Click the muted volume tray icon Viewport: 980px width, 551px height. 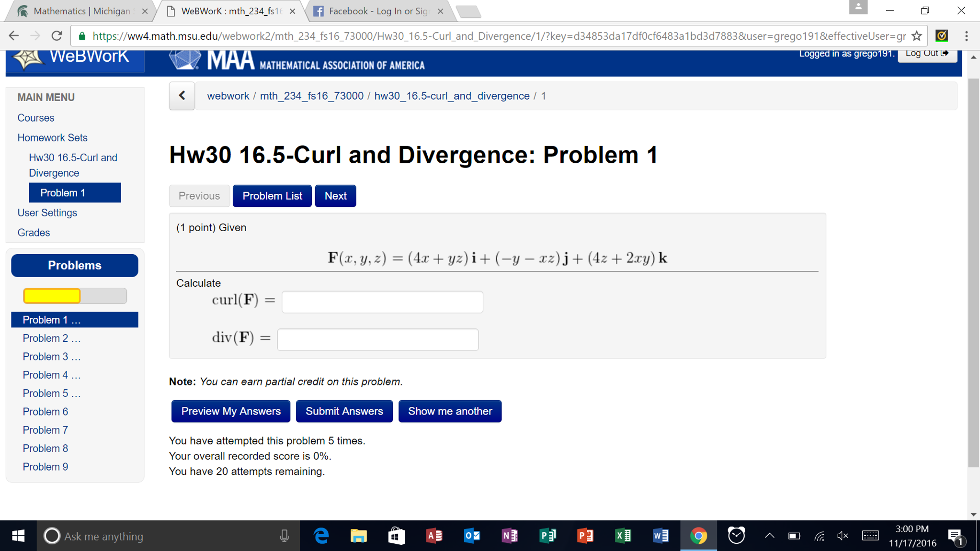(x=843, y=536)
